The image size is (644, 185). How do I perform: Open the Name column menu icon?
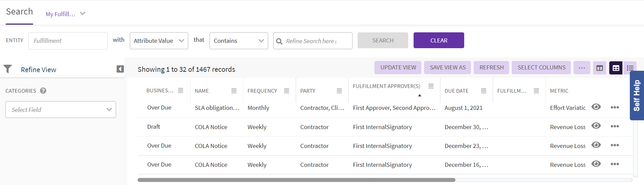point(234,91)
